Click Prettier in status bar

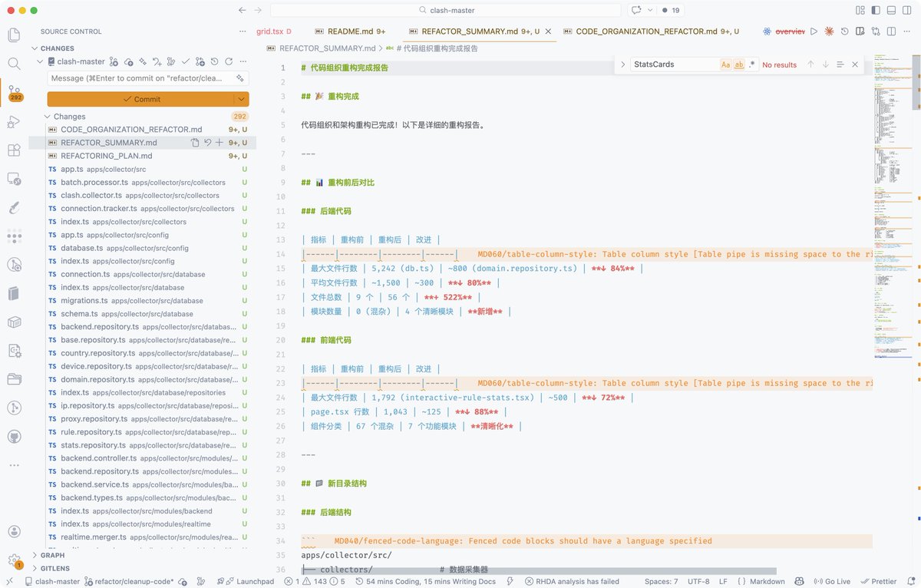[x=878, y=581]
